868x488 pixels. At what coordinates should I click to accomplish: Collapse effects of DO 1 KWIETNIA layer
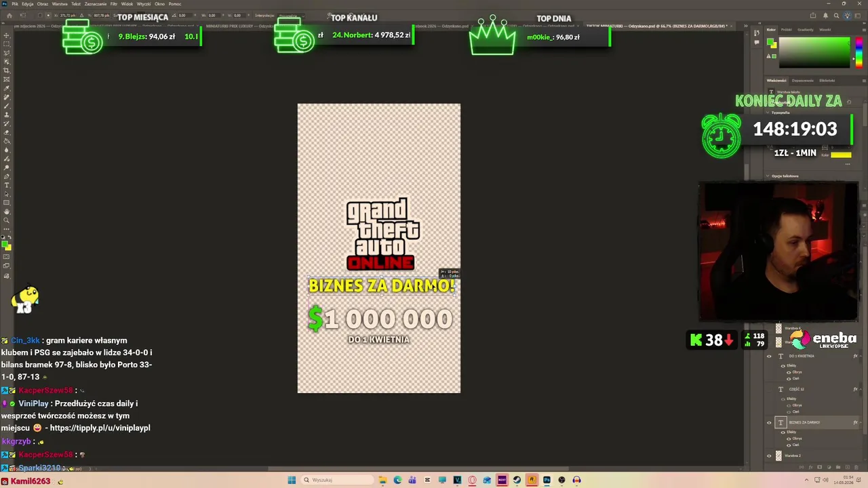tap(861, 356)
